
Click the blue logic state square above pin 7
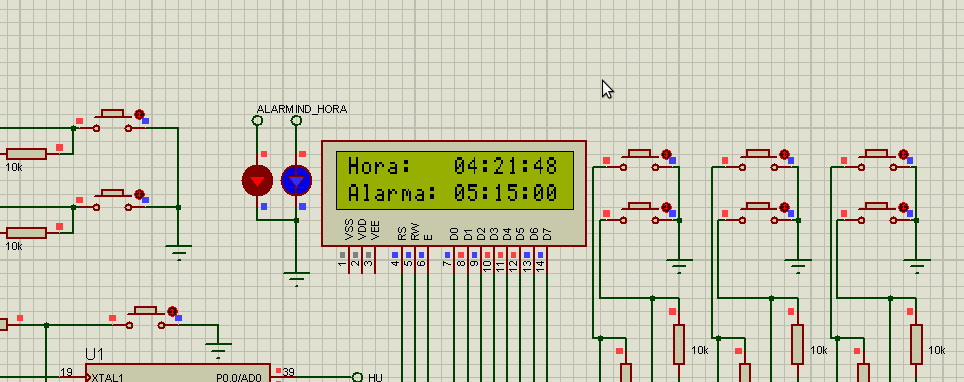(x=448, y=255)
